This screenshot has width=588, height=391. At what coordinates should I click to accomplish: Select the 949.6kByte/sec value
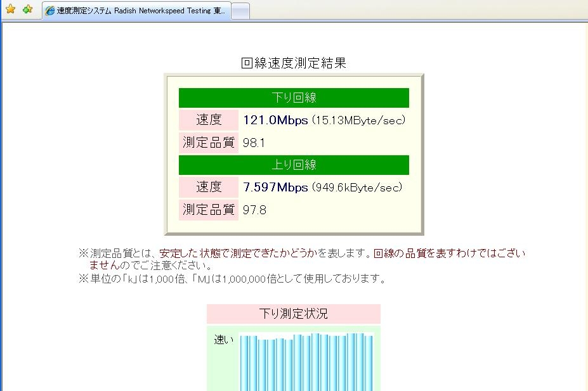(x=357, y=187)
